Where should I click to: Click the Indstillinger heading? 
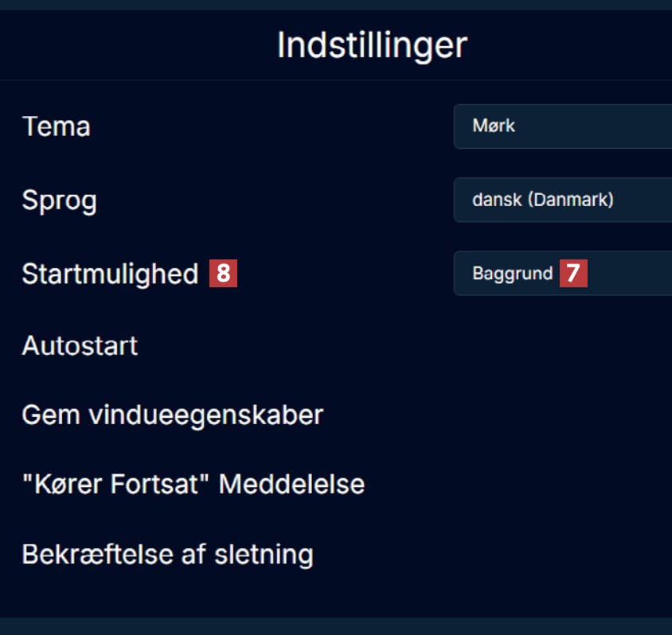(372, 45)
